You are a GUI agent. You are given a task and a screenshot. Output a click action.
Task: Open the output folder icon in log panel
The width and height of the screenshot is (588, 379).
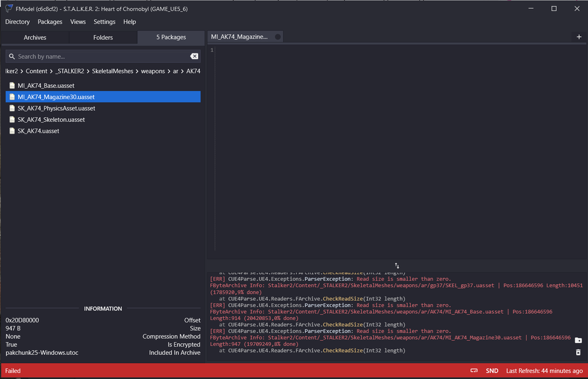578,340
